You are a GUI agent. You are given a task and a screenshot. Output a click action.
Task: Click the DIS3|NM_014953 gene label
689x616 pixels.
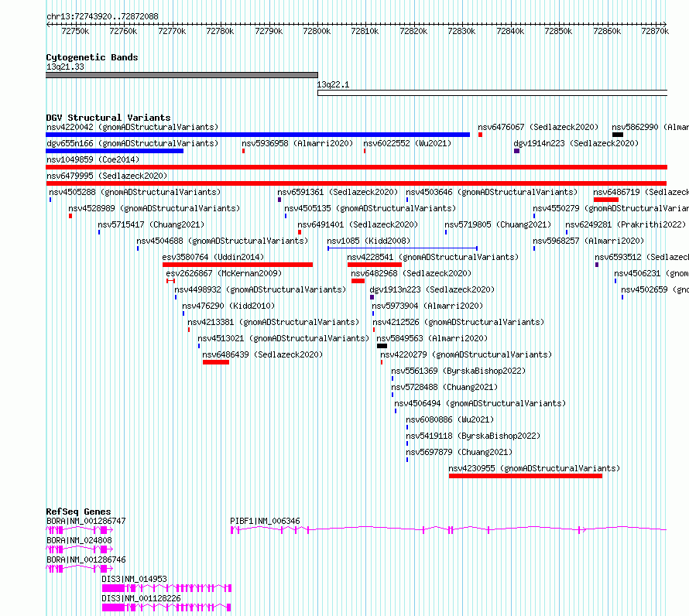[x=134, y=579]
